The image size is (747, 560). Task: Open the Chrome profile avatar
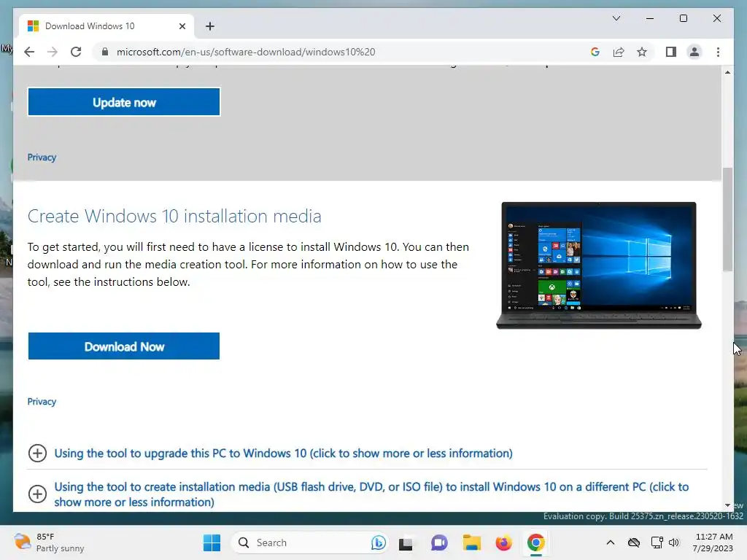[x=694, y=52]
